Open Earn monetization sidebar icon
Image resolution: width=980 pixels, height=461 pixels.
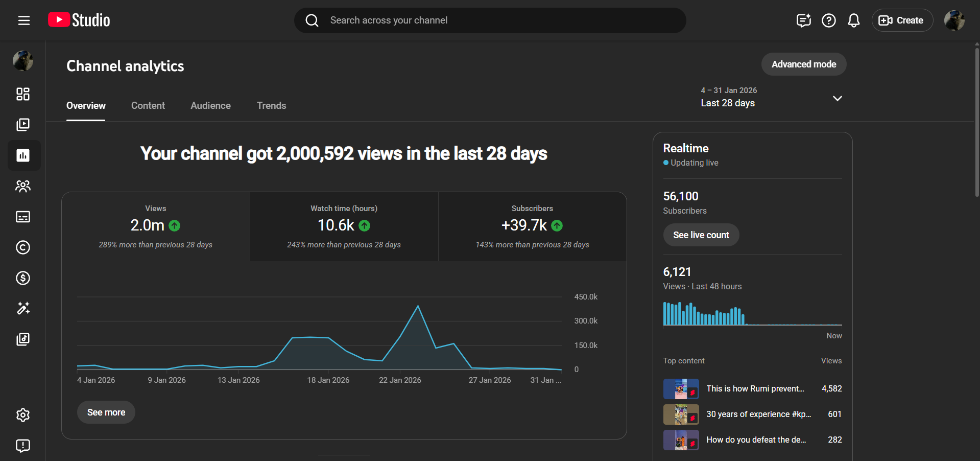[x=23, y=278]
